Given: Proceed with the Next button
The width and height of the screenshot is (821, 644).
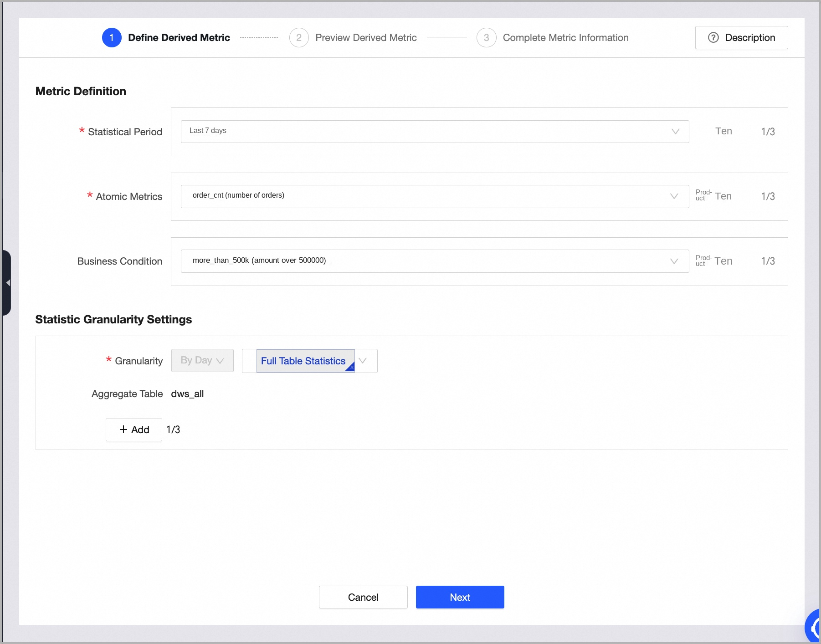Looking at the screenshot, I should (x=460, y=597).
